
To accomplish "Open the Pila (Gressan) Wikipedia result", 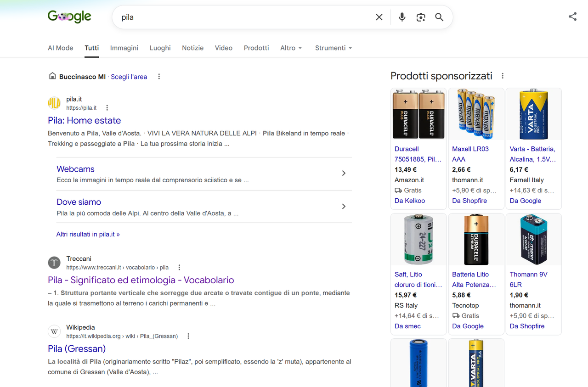I will point(77,348).
